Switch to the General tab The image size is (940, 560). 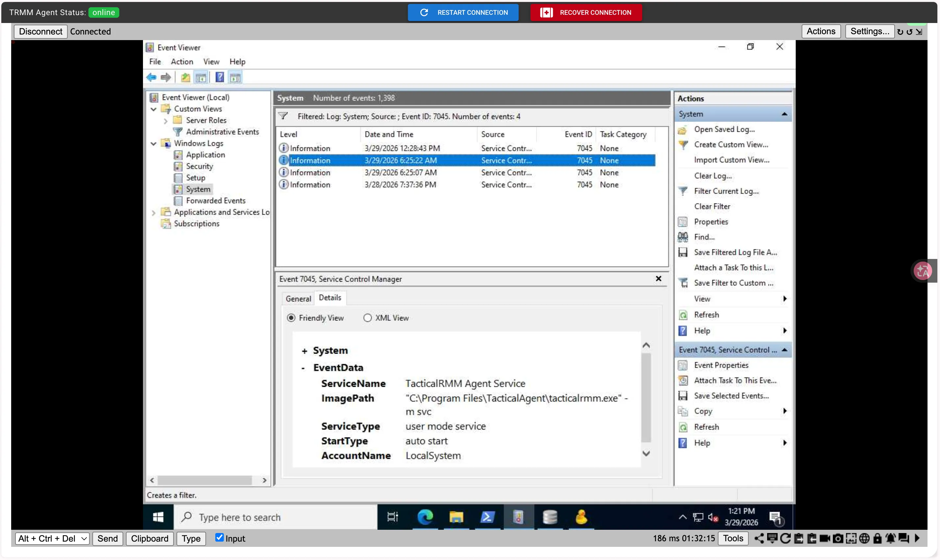298,299
